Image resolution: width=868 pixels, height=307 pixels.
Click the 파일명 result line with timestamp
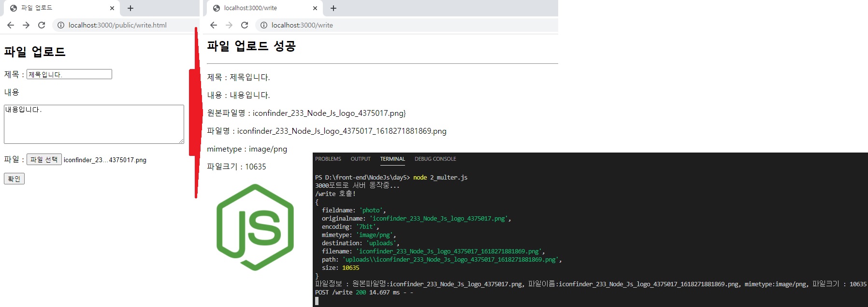tap(327, 131)
